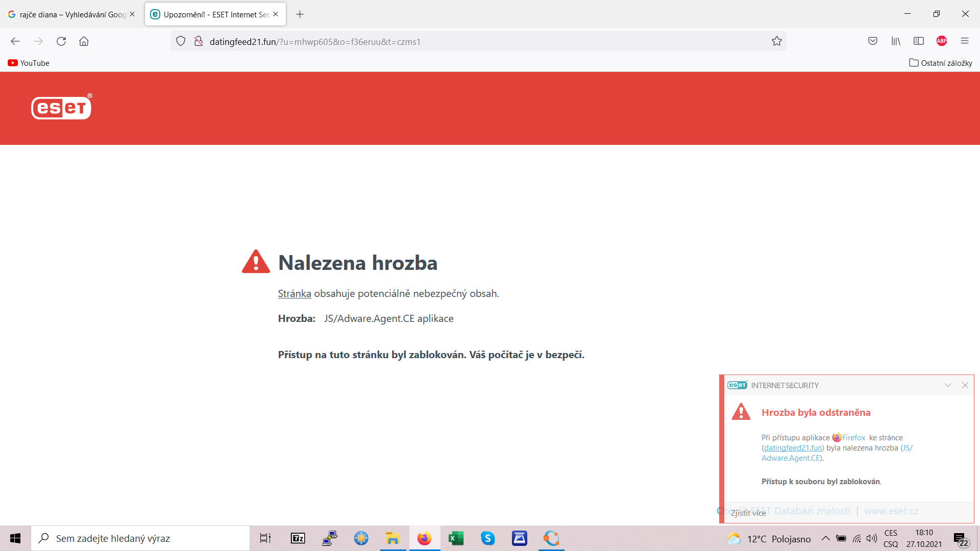
Task: Collapse the ESET notification with the chevron
Action: coord(948,385)
